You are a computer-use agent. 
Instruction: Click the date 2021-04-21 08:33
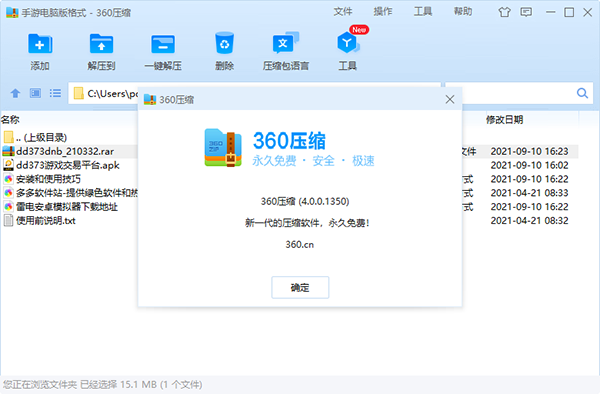[x=529, y=192]
